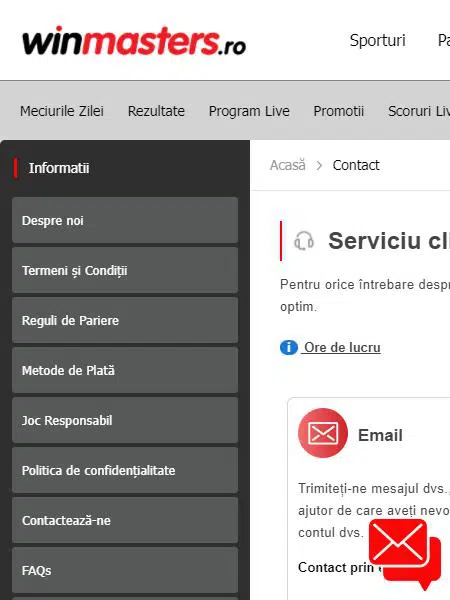Image resolution: width=450 pixels, height=600 pixels.
Task: Click the Informatii sidebar header
Action: click(59, 168)
